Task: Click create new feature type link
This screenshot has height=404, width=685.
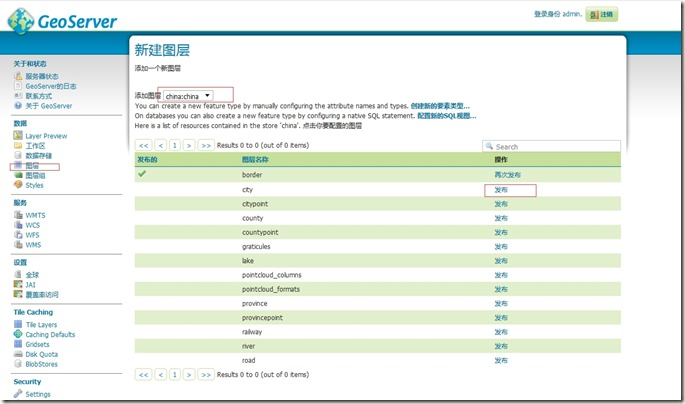Action: [x=440, y=106]
